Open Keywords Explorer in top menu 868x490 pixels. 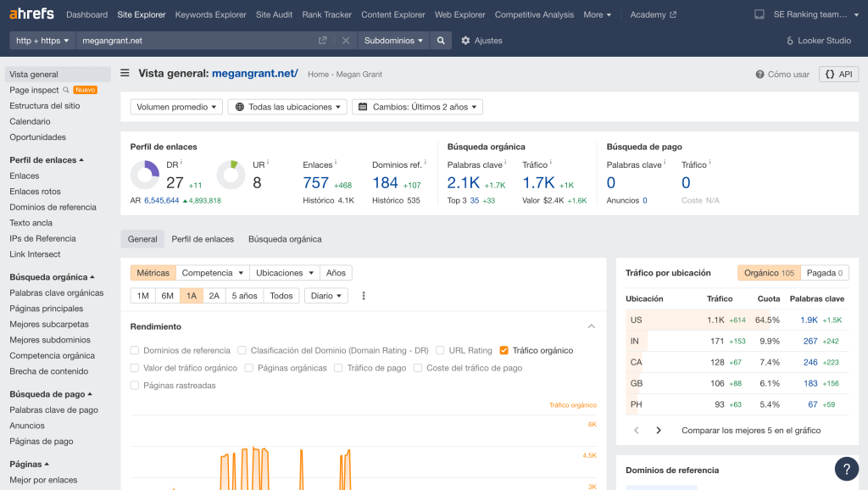[211, 14]
